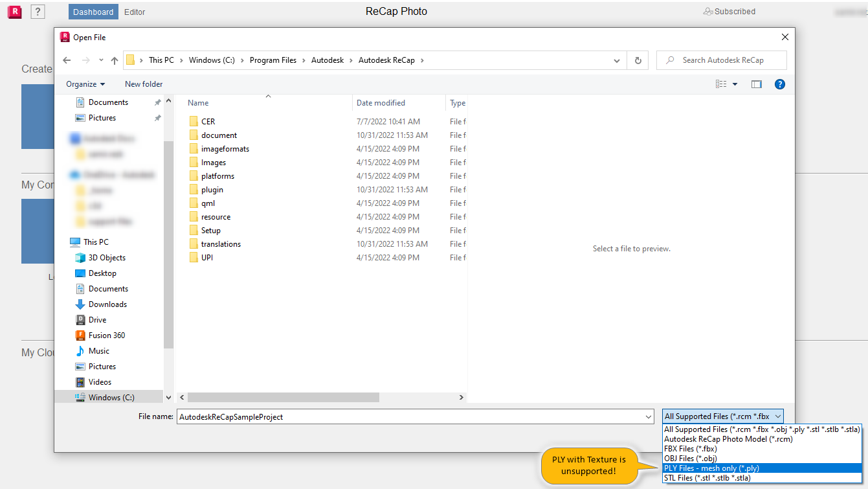The width and height of the screenshot is (868, 489).
Task: Select the 3D Objects icon in navigation pane
Action: [80, 258]
